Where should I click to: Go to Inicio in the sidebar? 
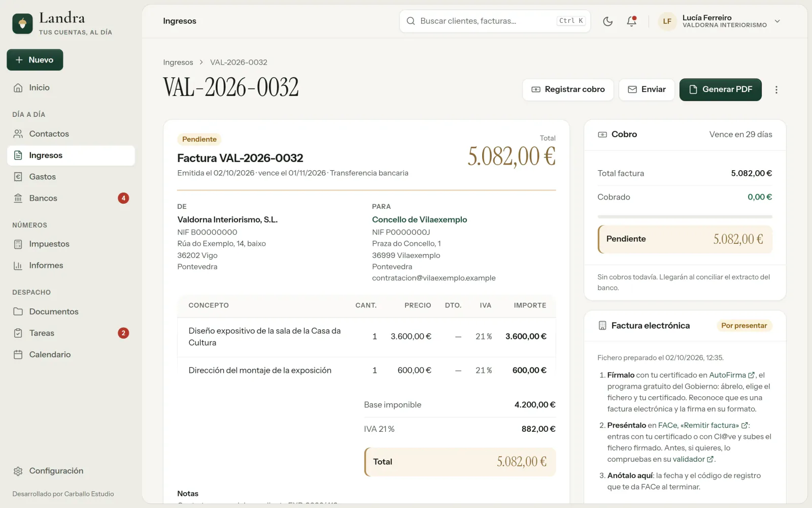(x=71, y=88)
